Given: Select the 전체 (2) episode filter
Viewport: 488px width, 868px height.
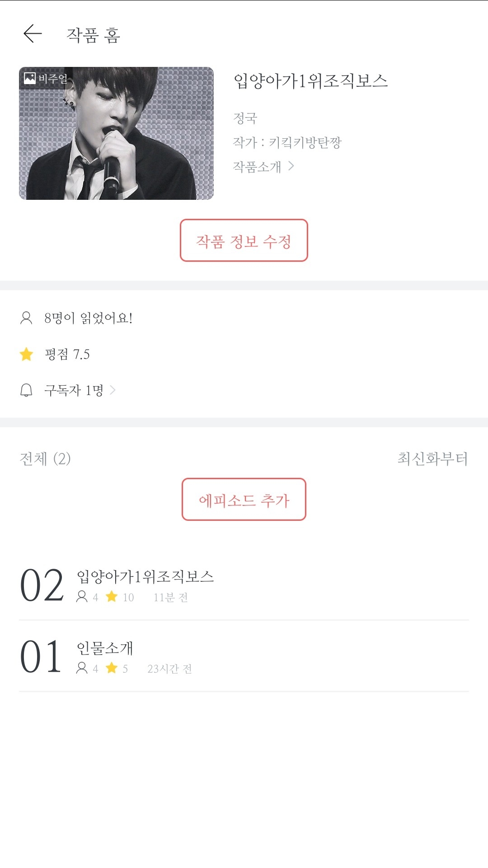Looking at the screenshot, I should (45, 459).
